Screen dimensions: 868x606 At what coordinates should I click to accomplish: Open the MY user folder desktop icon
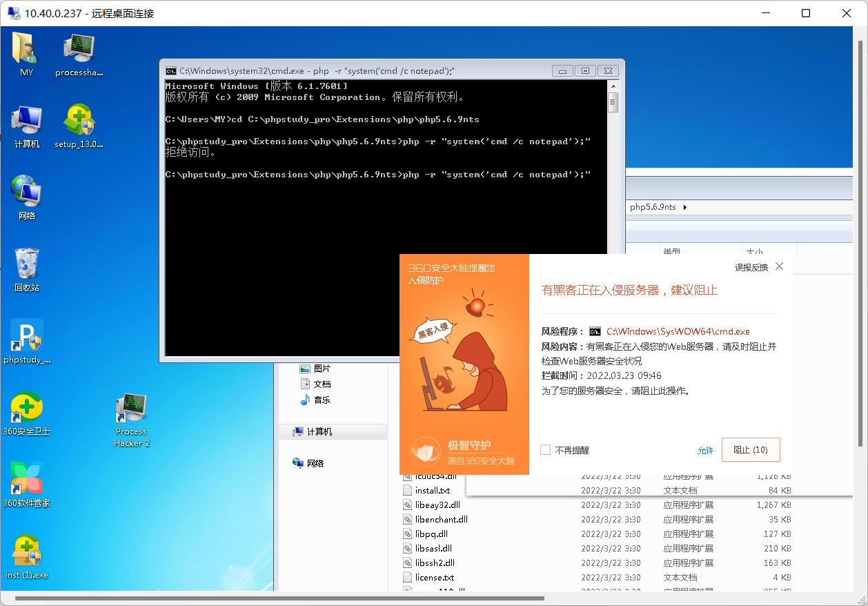26,54
